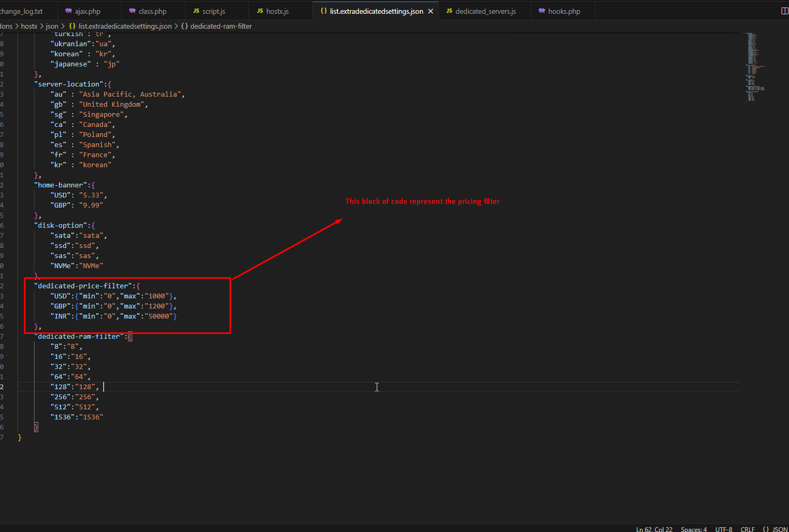789x532 pixels.
Task: Open the dedicated-ram-filter breadcrumb symbol
Action: coord(220,26)
